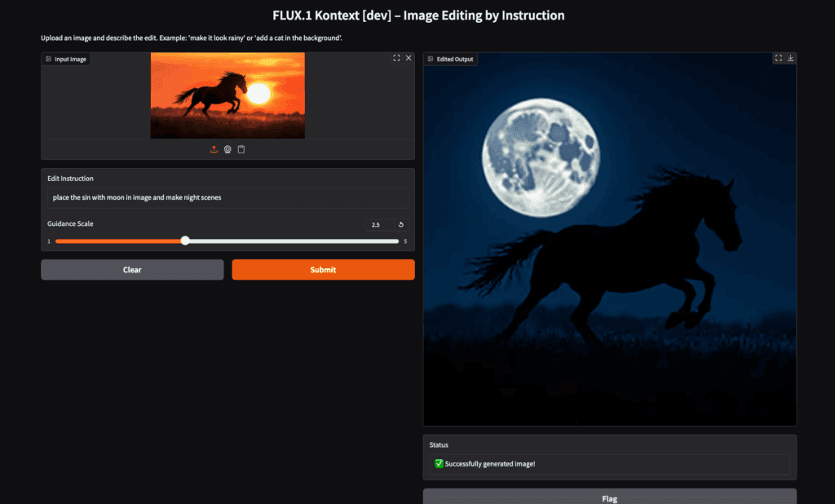Click the Submit button
Image resolution: width=835 pixels, height=504 pixels.
coord(323,270)
